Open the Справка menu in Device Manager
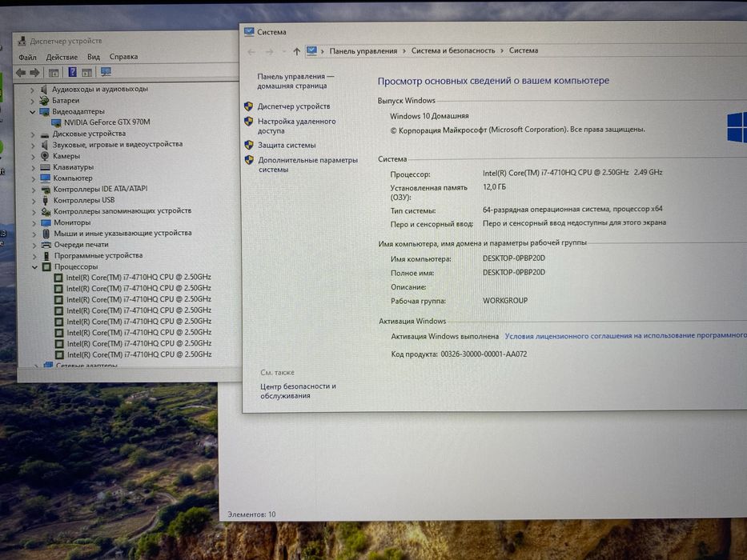Viewport: 747px width, 560px height. [x=123, y=56]
